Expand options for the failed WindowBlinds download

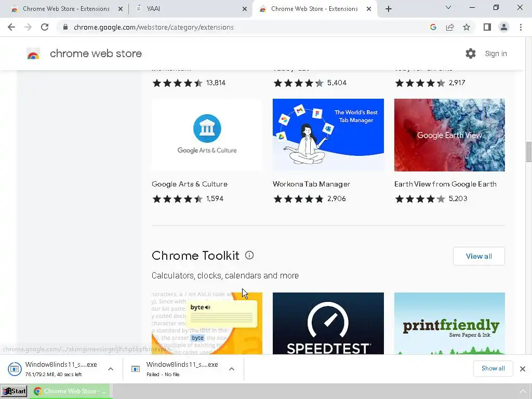click(232, 369)
